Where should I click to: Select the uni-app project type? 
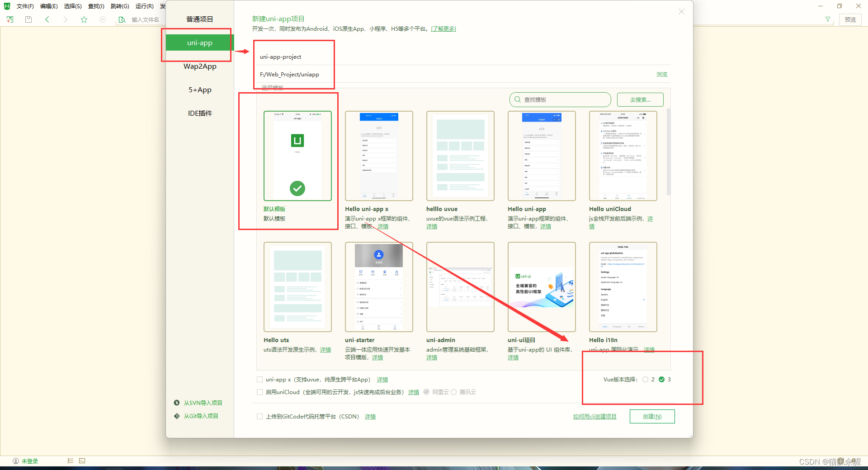tap(200, 43)
